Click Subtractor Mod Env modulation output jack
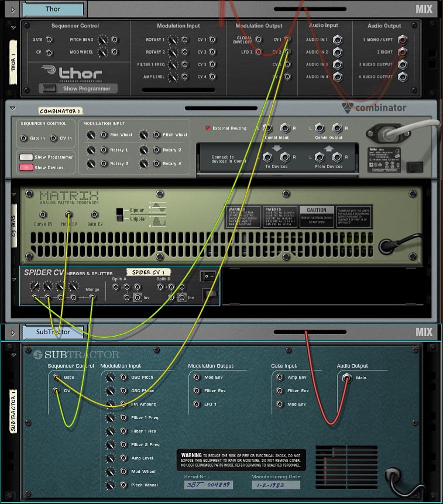 (x=197, y=378)
